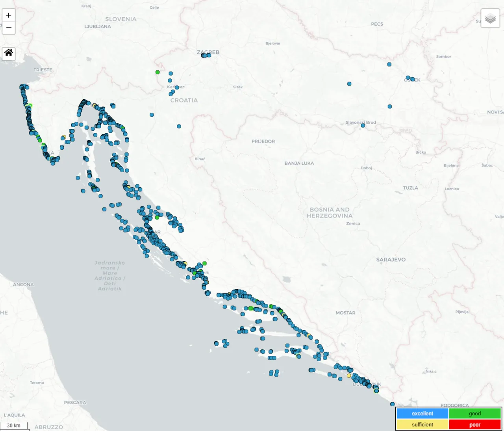Click the PESCARA label
This screenshot has width=504, height=431.
[x=75, y=403]
